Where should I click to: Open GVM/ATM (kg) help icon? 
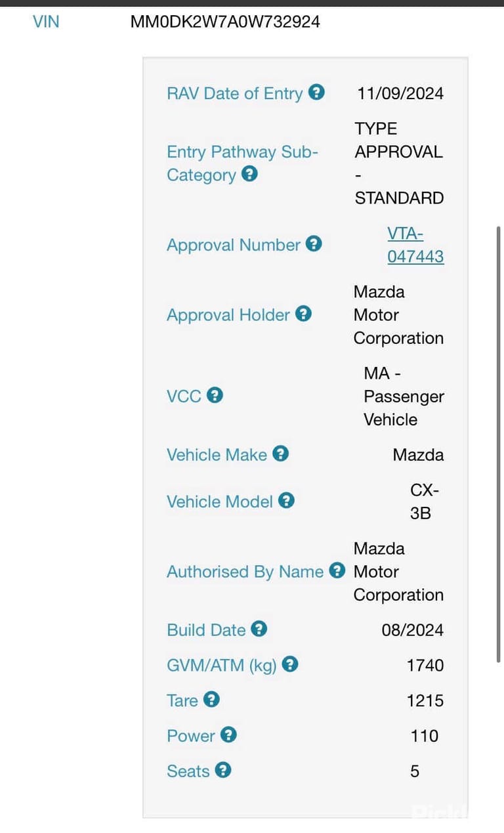[x=290, y=664]
